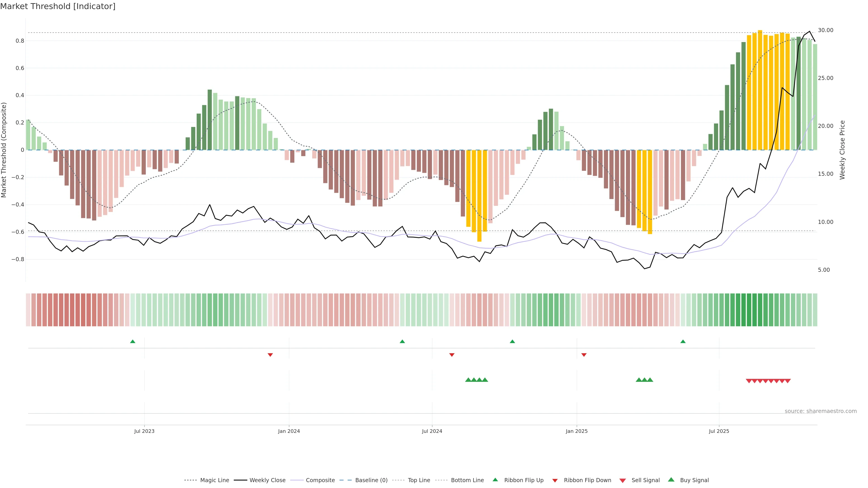
Task: Toggle the Magic Line legend entry
Action: coord(214,480)
